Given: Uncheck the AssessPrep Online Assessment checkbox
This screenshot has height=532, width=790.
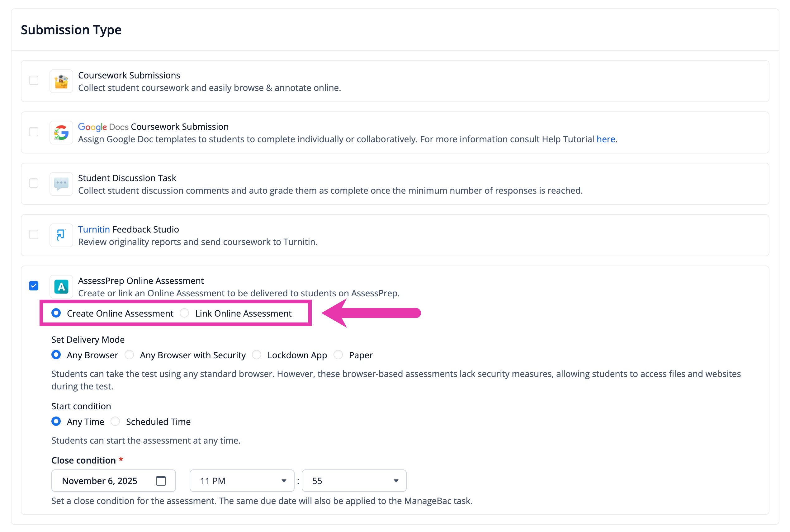Looking at the screenshot, I should [34, 286].
